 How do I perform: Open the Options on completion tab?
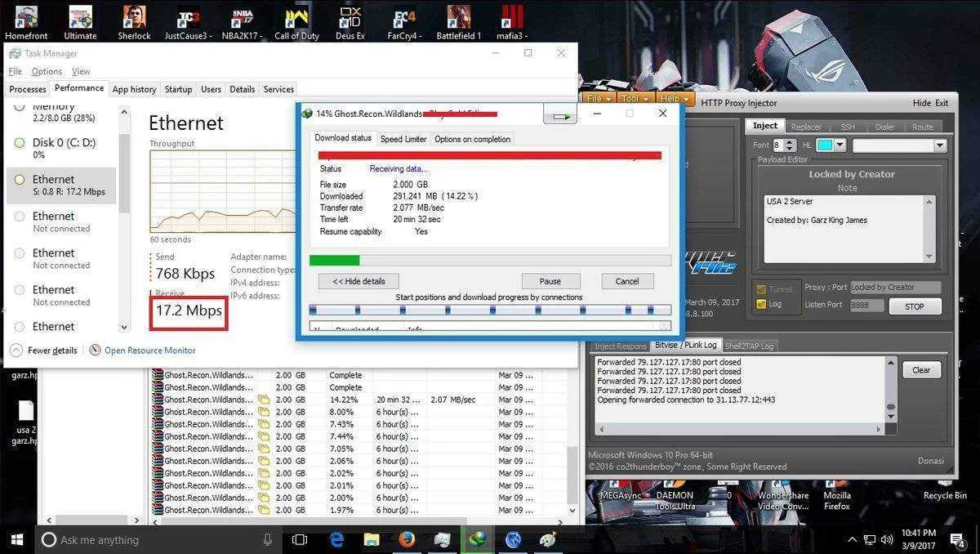click(472, 139)
